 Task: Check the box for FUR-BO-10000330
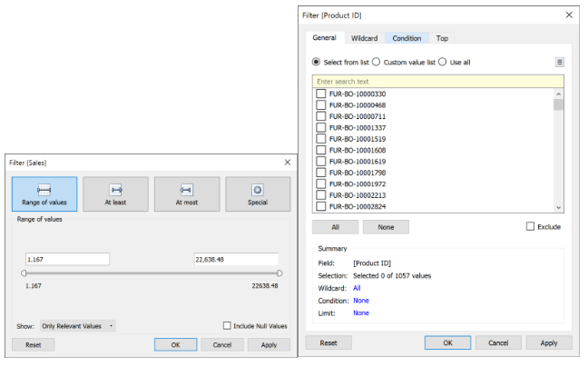point(321,94)
